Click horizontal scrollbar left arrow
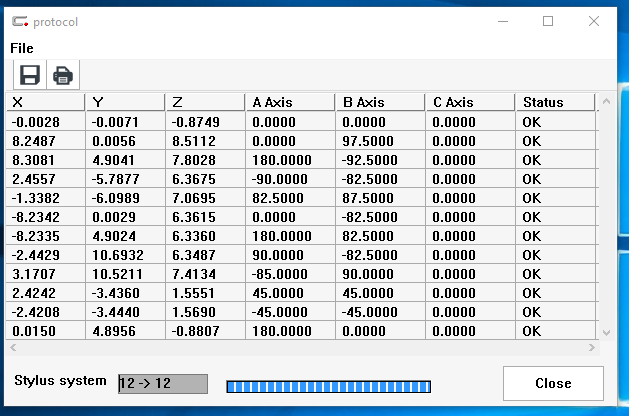 click(x=13, y=347)
